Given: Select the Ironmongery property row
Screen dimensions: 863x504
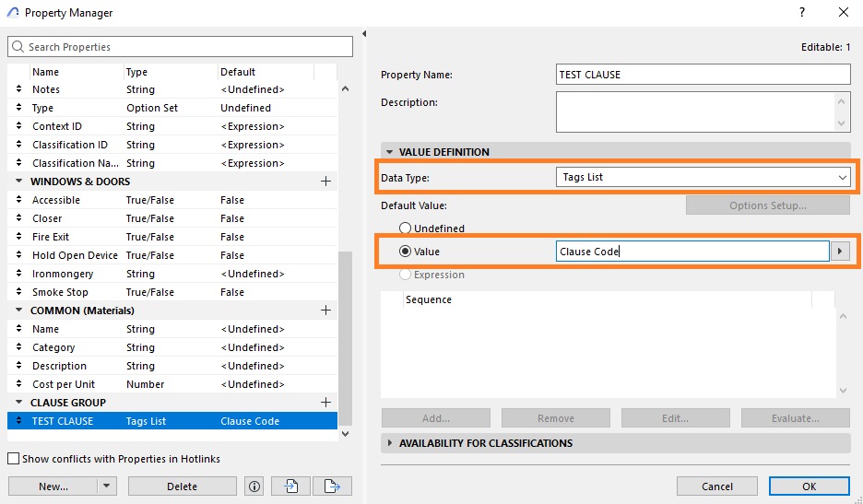Looking at the screenshot, I should tap(172, 274).
